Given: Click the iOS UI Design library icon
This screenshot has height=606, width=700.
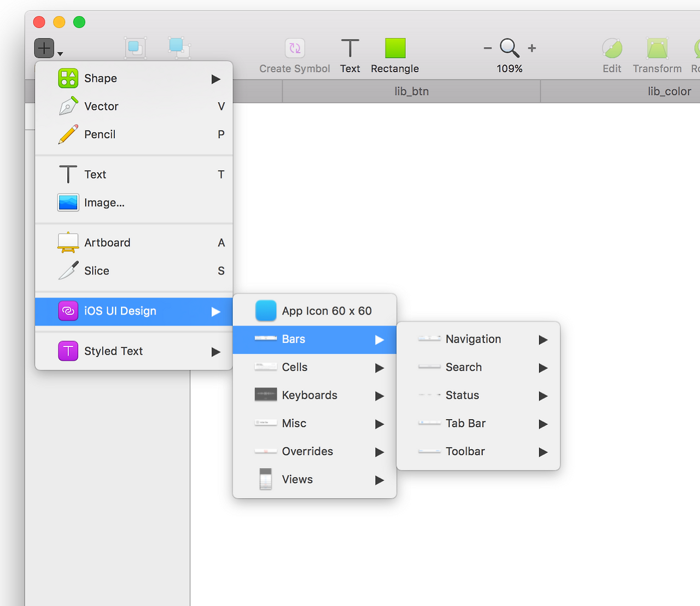Looking at the screenshot, I should (68, 311).
